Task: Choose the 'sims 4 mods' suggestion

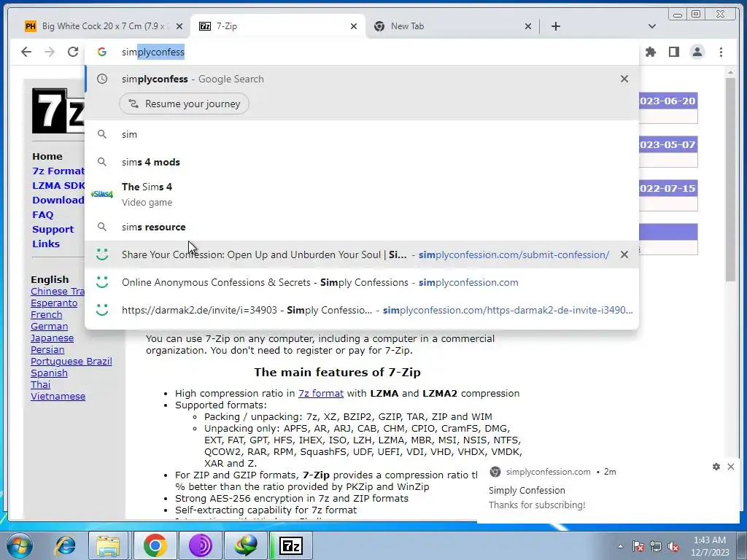Action: coord(362,162)
